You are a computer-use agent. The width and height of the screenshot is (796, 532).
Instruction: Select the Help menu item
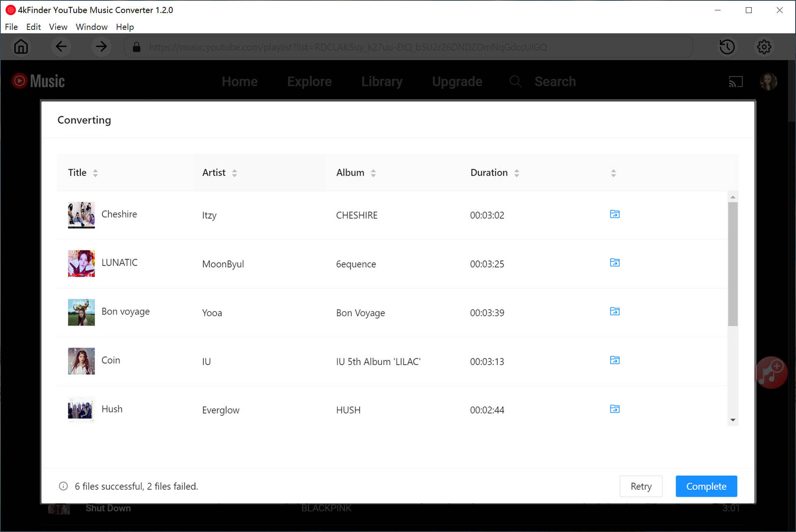click(x=124, y=27)
